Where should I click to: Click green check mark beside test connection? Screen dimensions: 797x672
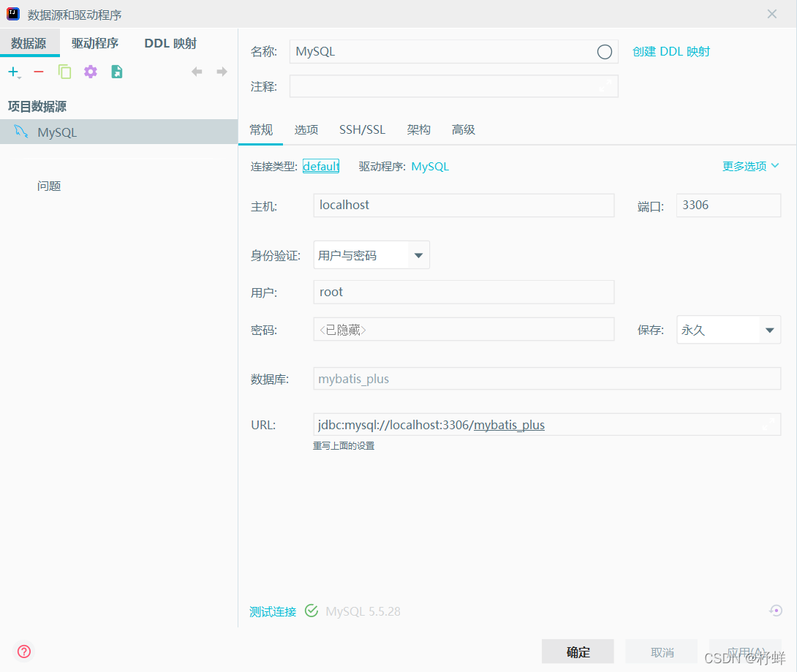[x=311, y=611]
